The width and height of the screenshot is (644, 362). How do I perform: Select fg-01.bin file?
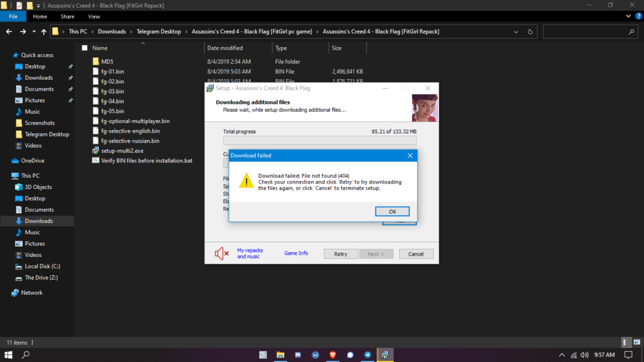pyautogui.click(x=112, y=72)
